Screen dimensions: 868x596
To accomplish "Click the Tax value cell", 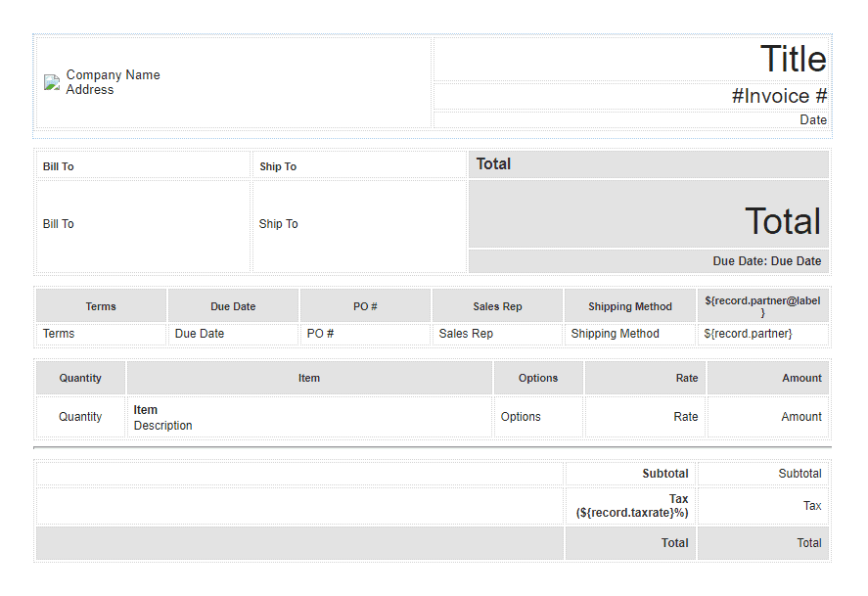I will click(763, 506).
